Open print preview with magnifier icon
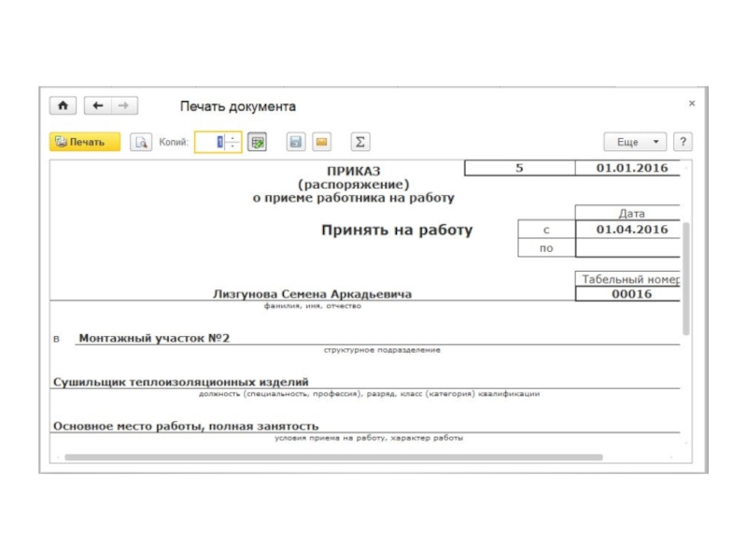 click(141, 142)
